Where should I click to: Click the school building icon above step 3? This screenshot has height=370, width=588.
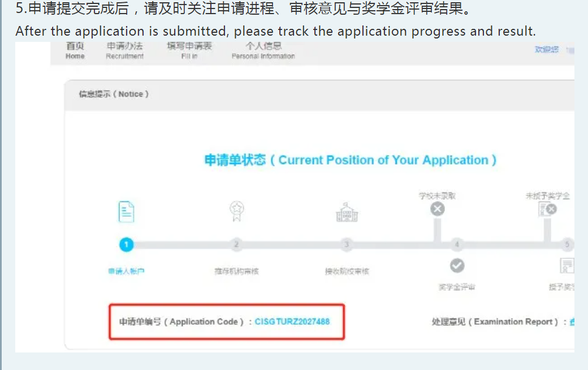(x=347, y=212)
